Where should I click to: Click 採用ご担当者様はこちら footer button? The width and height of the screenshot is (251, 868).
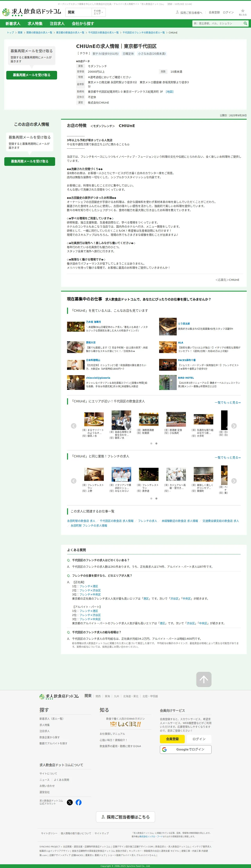point(125,817)
